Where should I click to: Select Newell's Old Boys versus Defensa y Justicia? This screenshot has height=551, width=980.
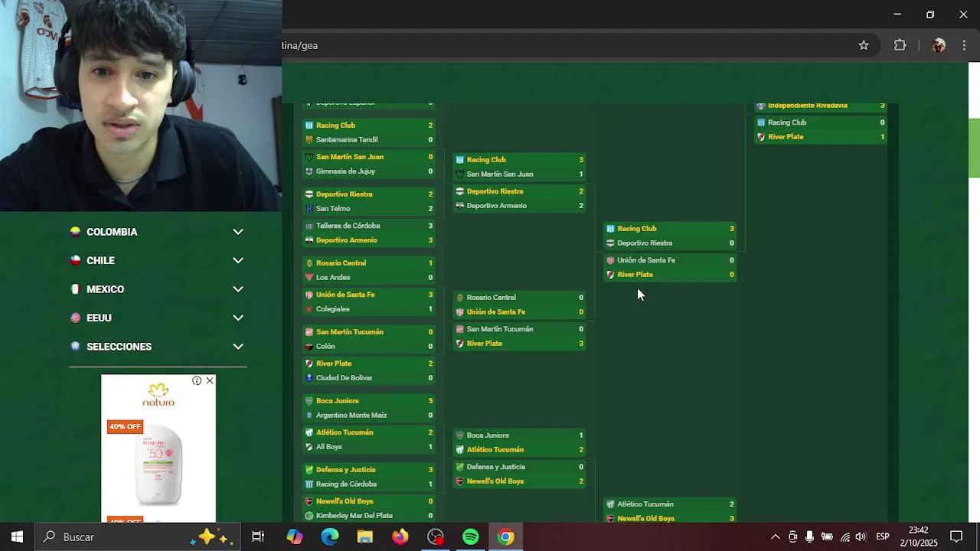tap(495, 481)
